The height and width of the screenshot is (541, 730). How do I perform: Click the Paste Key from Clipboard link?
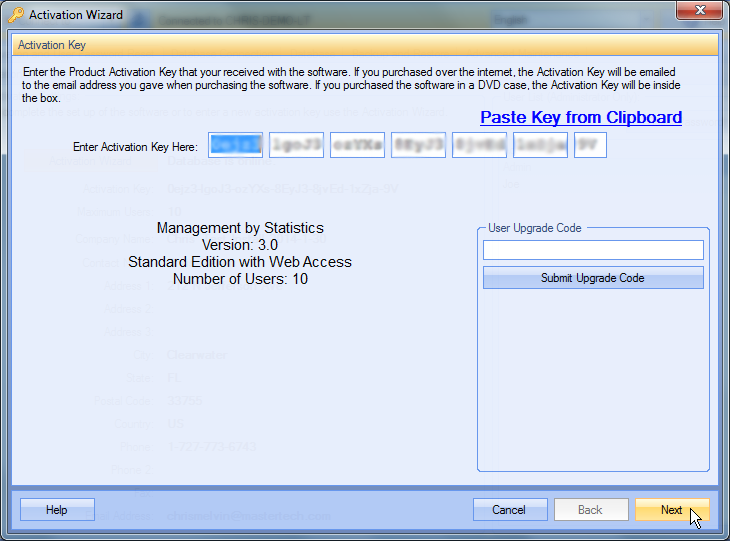[581, 117]
